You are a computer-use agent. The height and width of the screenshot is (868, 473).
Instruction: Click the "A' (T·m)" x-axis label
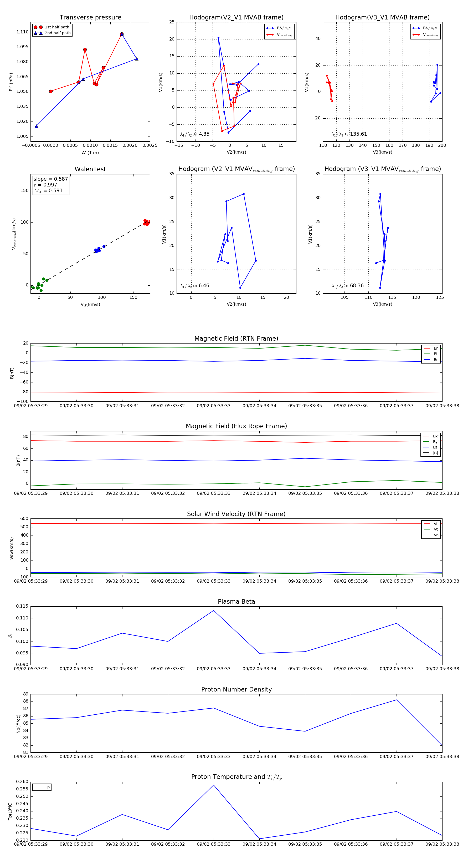coord(90,153)
